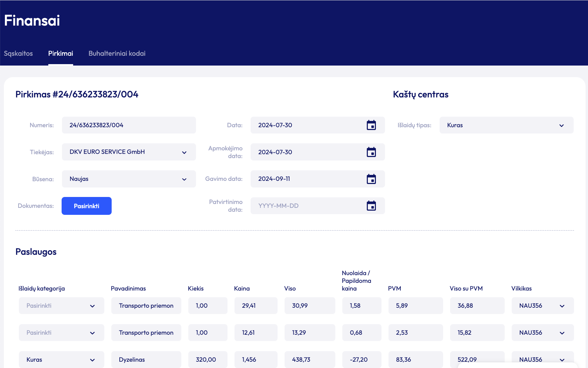Expand the Vilkikas dropdown in first row
The height and width of the screenshot is (368, 588).
562,306
